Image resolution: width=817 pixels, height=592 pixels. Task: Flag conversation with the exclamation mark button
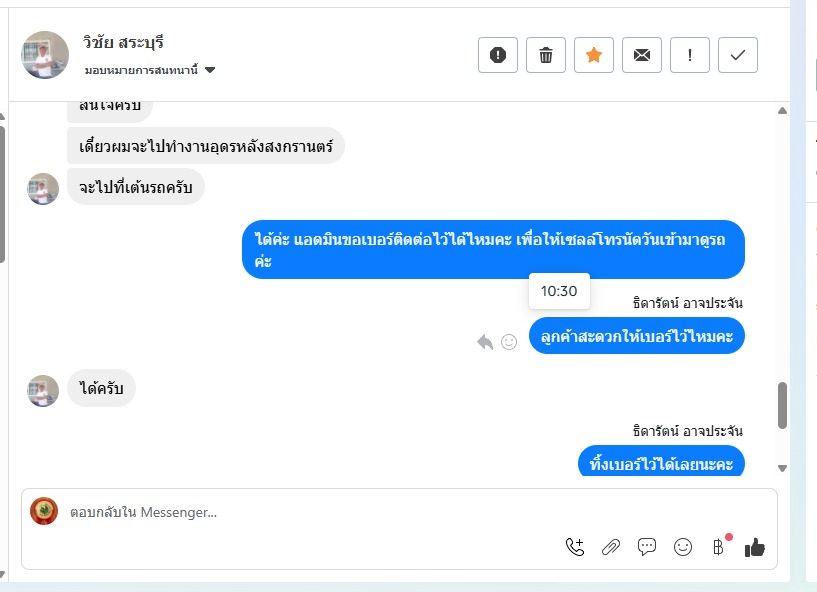[690, 55]
